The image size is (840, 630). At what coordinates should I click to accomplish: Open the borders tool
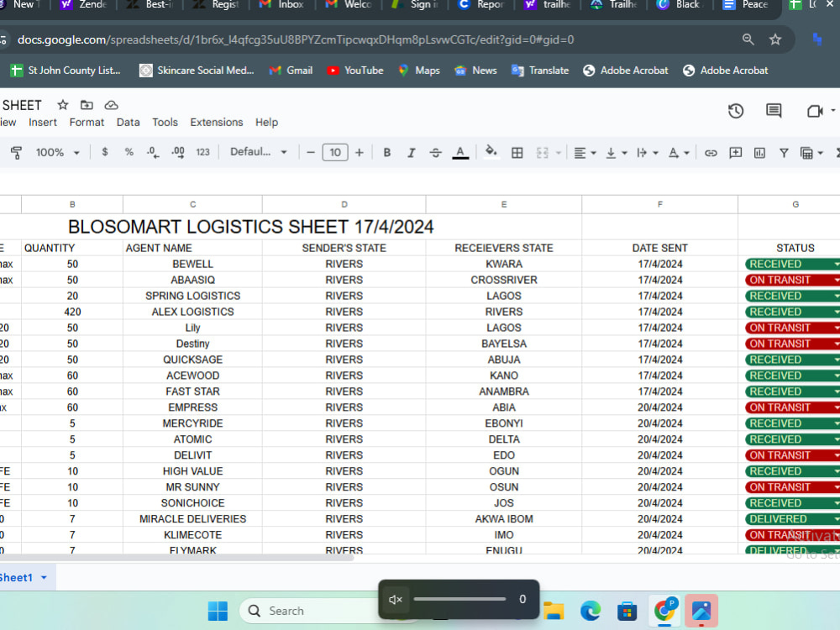(x=517, y=153)
